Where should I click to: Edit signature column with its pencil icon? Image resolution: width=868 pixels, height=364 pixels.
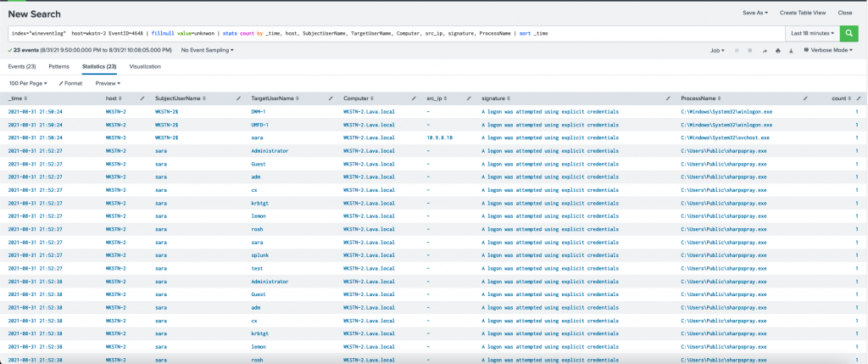(x=668, y=98)
